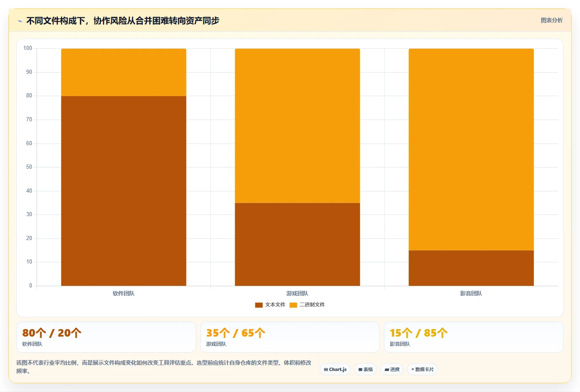This screenshot has width=580, height=392.
Task: Click the y-axis value 50
Action: [x=29, y=167]
